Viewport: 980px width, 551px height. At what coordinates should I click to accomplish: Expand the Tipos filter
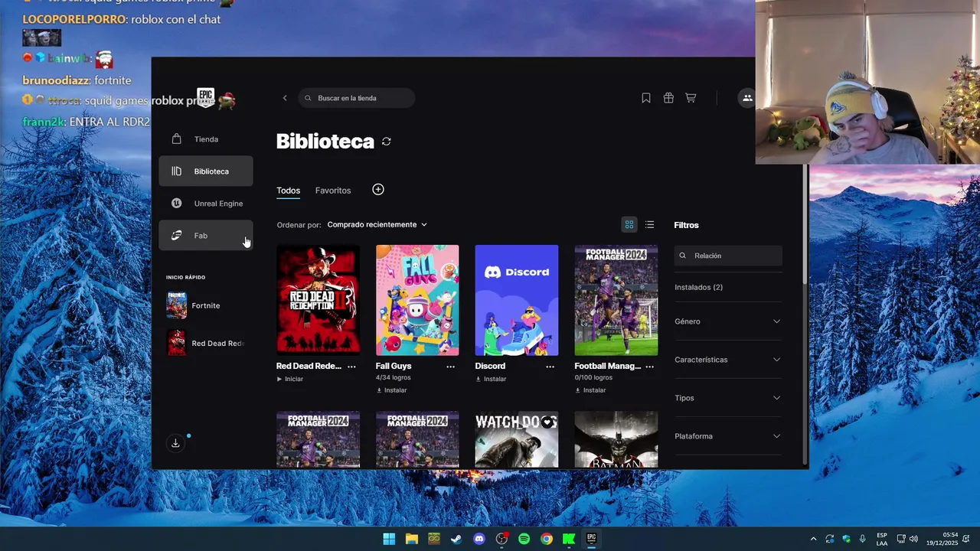727,398
